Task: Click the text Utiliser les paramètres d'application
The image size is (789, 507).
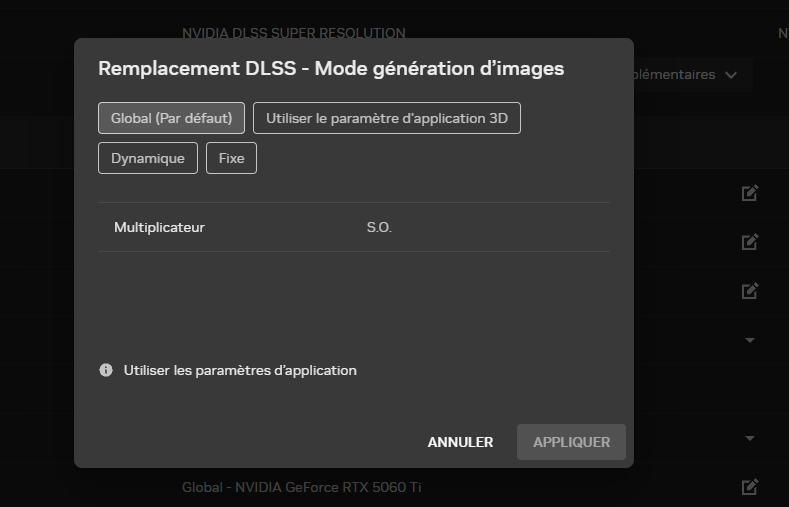Action: 240,371
